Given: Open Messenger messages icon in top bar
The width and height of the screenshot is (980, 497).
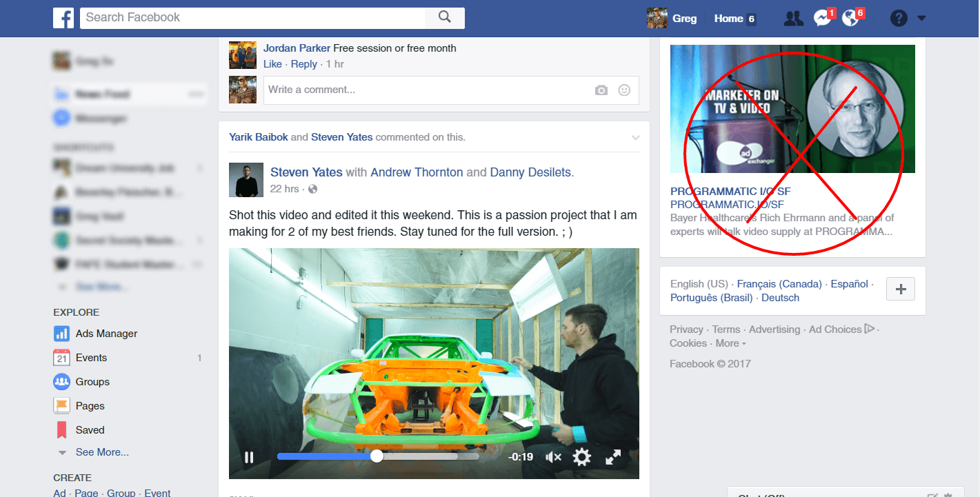Looking at the screenshot, I should pos(822,19).
